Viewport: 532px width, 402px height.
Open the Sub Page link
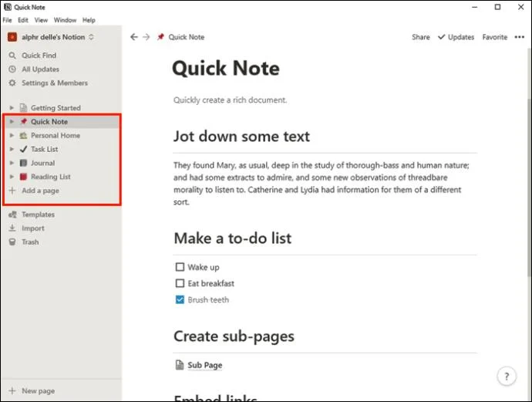point(205,365)
